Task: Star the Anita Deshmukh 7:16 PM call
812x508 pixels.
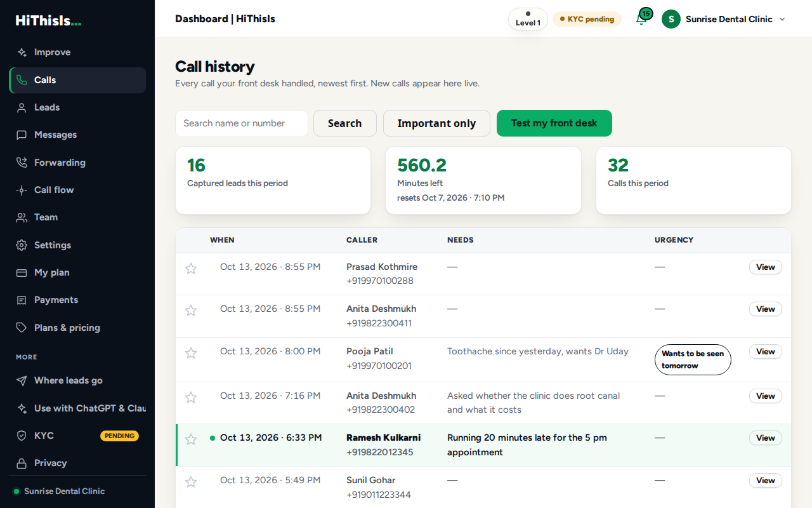Action: (x=191, y=398)
